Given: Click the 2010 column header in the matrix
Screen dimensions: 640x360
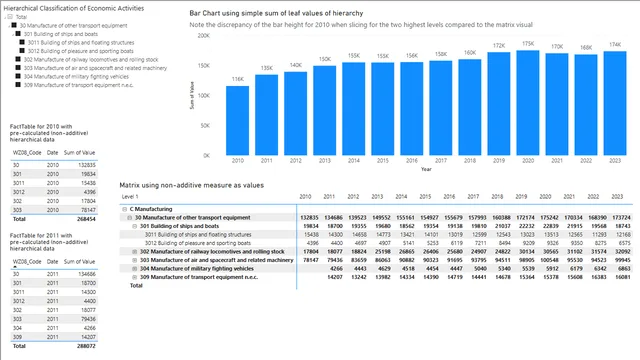Looking at the screenshot, I should tap(305, 197).
